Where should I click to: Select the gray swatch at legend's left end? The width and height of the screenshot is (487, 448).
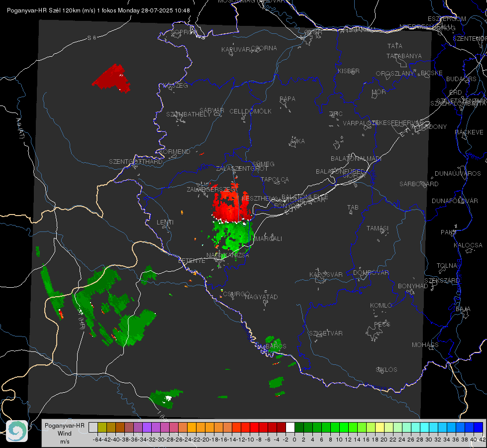tap(93, 428)
